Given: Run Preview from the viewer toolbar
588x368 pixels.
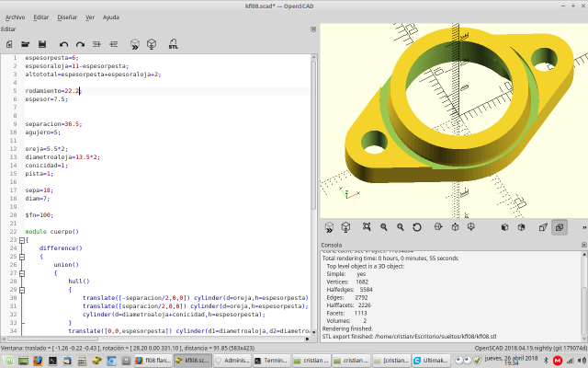Looking at the screenshot, I should [329, 227].
